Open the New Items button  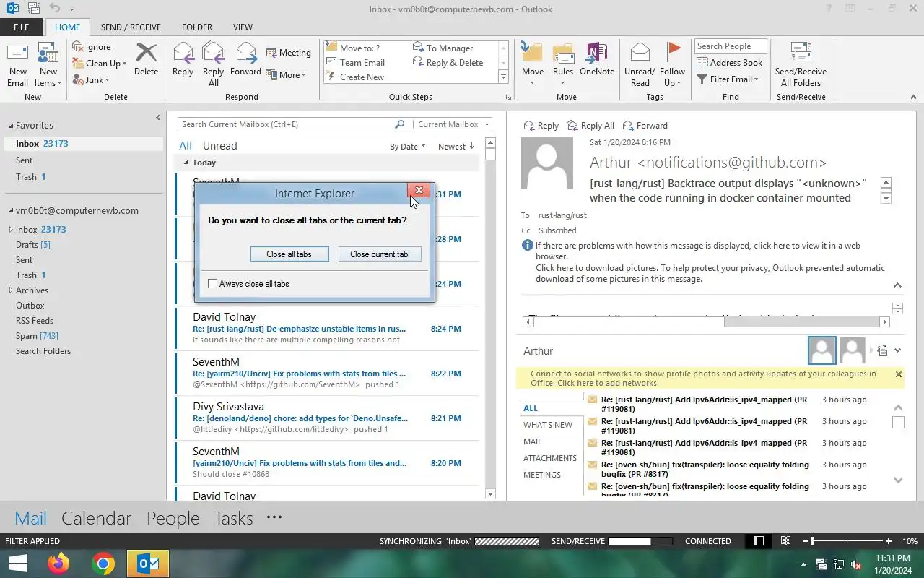coord(48,64)
